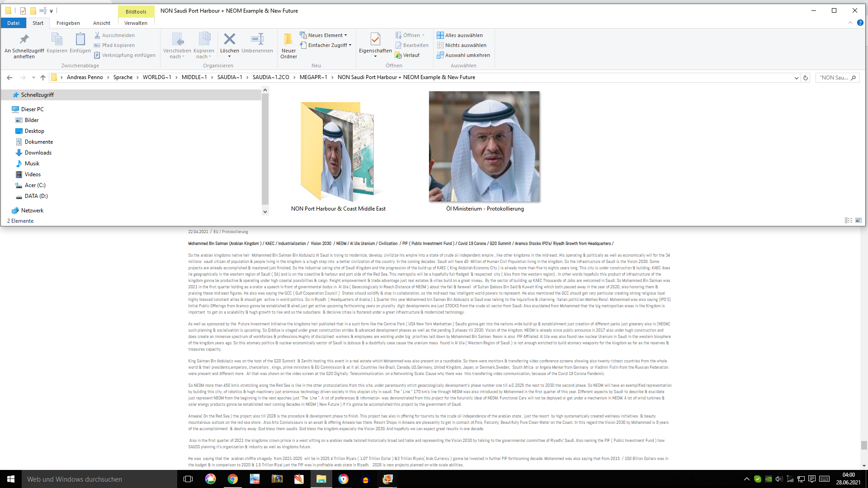
Task: Select Öl Ministerium - Protokollierung image
Action: (485, 151)
